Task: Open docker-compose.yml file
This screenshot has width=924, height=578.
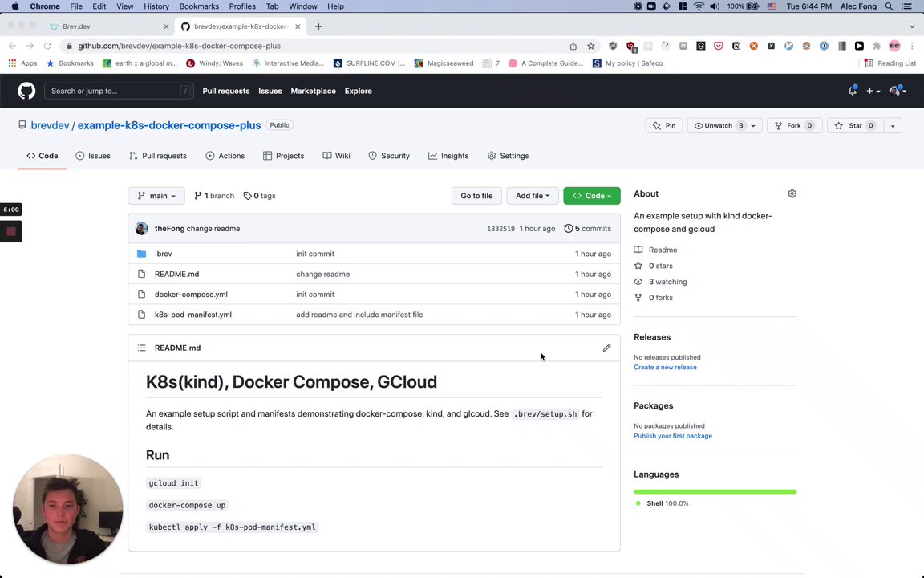Action: 191,295
